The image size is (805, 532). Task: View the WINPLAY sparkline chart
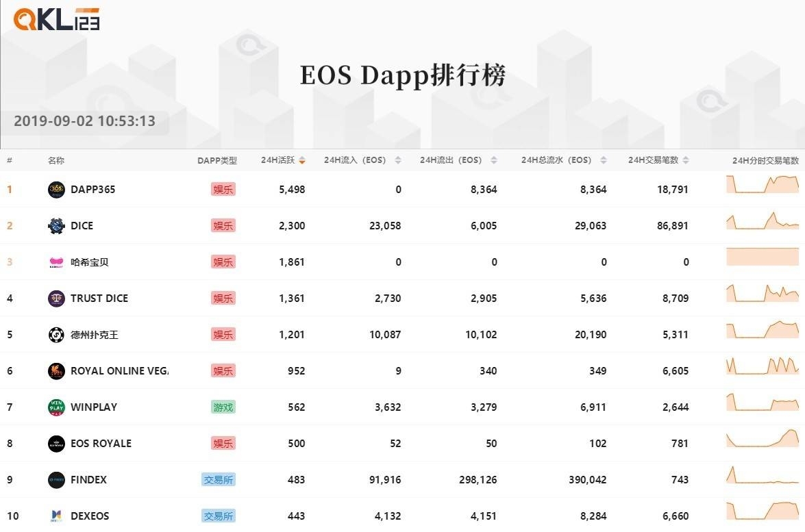(x=763, y=402)
